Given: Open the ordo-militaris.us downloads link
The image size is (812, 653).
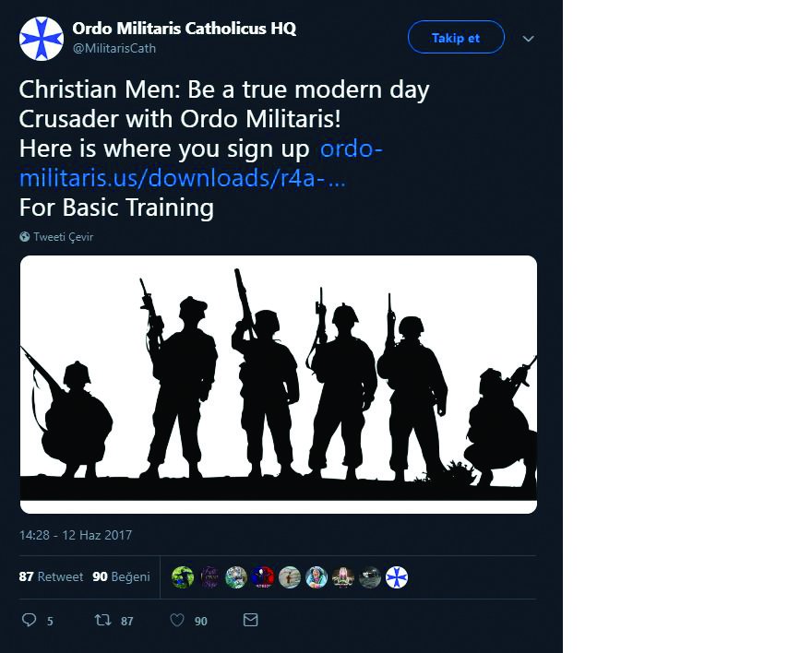Looking at the screenshot, I should pyautogui.click(x=183, y=177).
